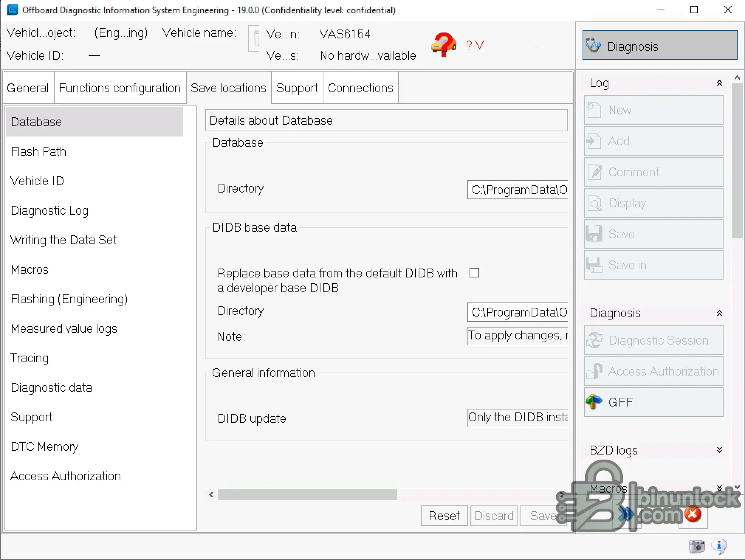
Task: Open Diagnostic Log settings entry
Action: click(95, 210)
